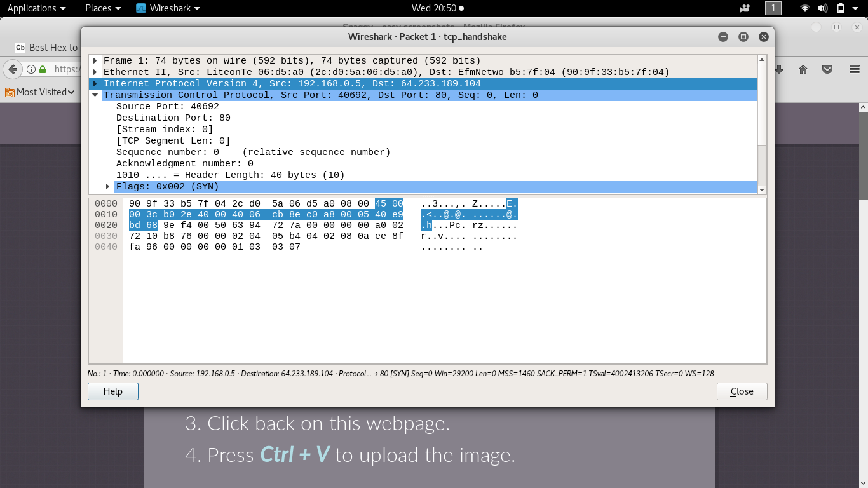This screenshot has width=868, height=488.
Task: Minimize the Firefox window
Action: pos(817,27)
